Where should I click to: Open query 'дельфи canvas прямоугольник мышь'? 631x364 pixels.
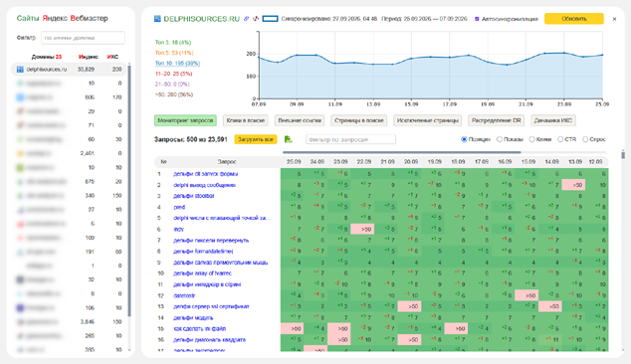(220, 263)
